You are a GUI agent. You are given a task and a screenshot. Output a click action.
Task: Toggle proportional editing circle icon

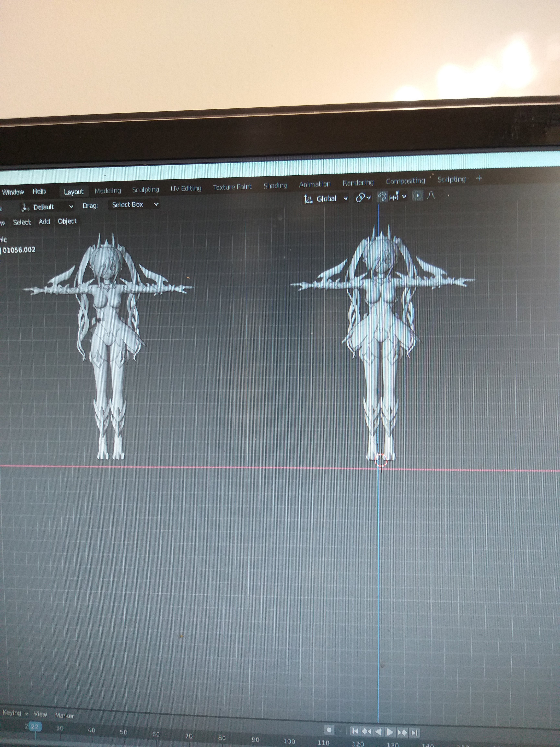418,196
